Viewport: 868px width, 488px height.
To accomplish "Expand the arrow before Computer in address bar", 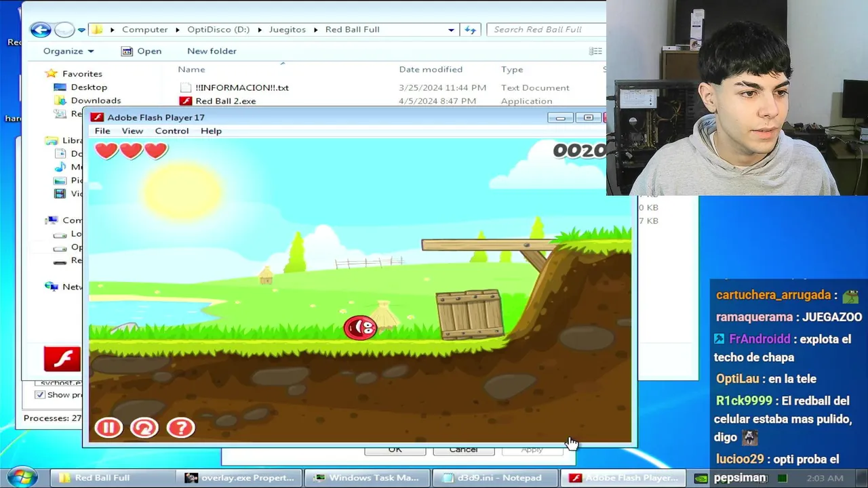I will (113, 30).
